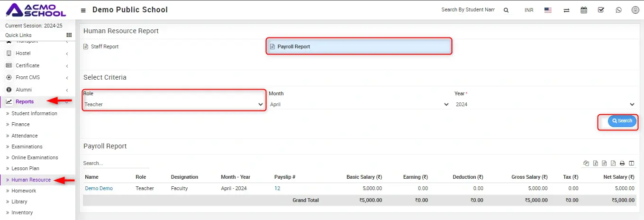Export payroll report as PDF
Viewport: 644px width, 220px height.
(613, 164)
